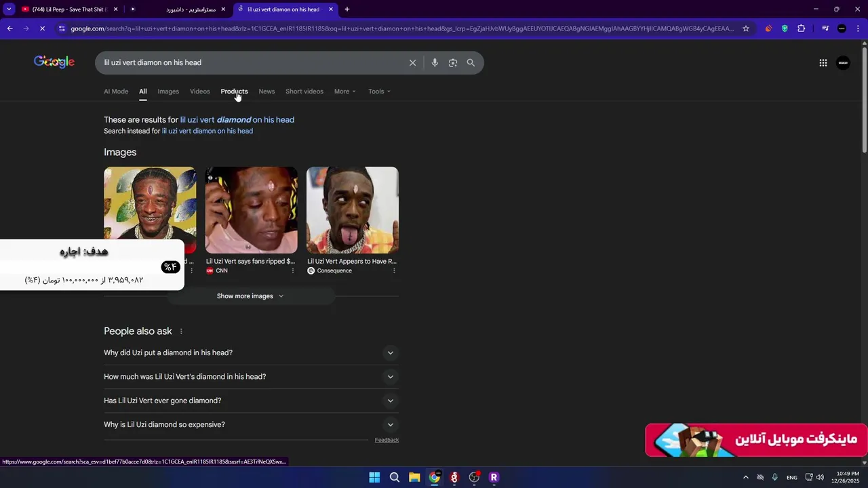
Task: Switch to News search tab
Action: tap(267, 91)
